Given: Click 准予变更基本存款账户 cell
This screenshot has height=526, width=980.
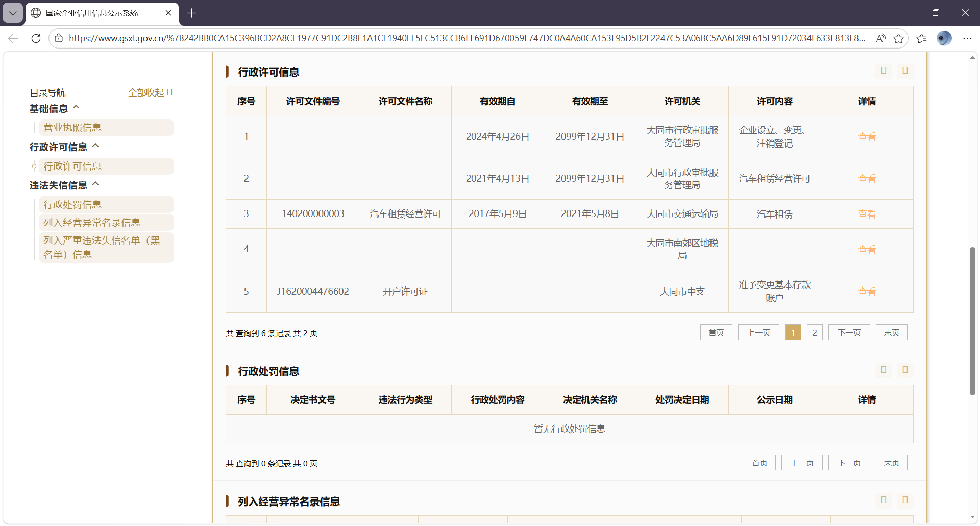Looking at the screenshot, I should pos(775,291).
